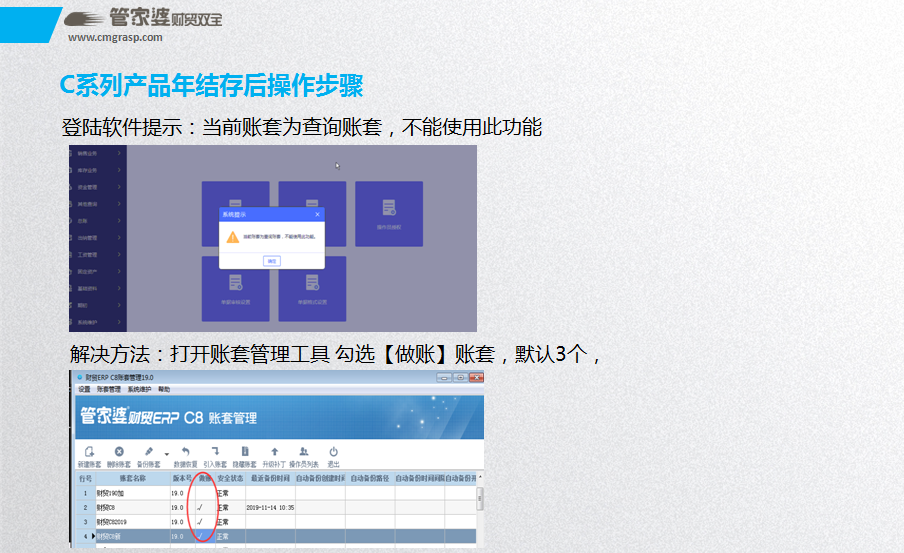Select the 备份账套 pencil icon
The image size is (904, 553).
[149, 452]
